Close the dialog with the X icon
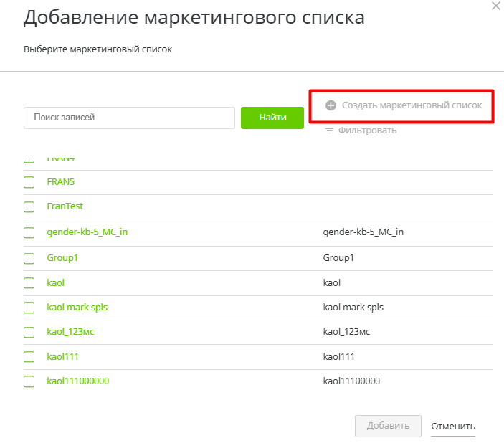The width and height of the screenshot is (504, 443). [496, 6]
